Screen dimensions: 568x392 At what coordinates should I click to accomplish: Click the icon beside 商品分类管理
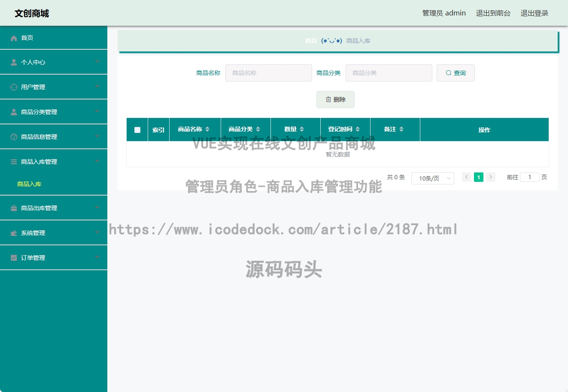[x=14, y=112]
